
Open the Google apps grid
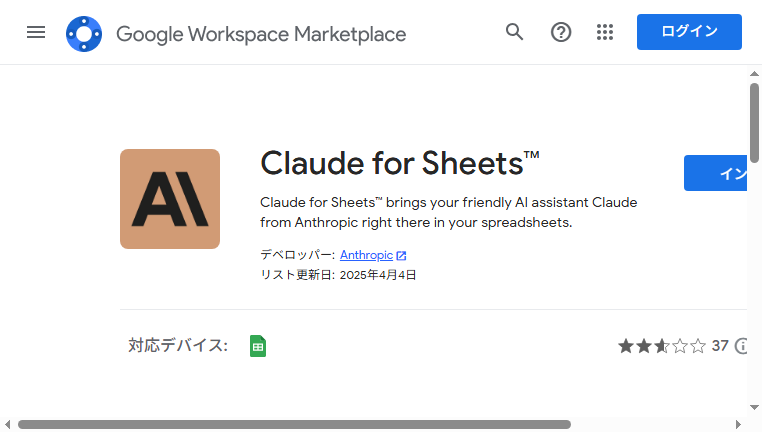pyautogui.click(x=605, y=33)
